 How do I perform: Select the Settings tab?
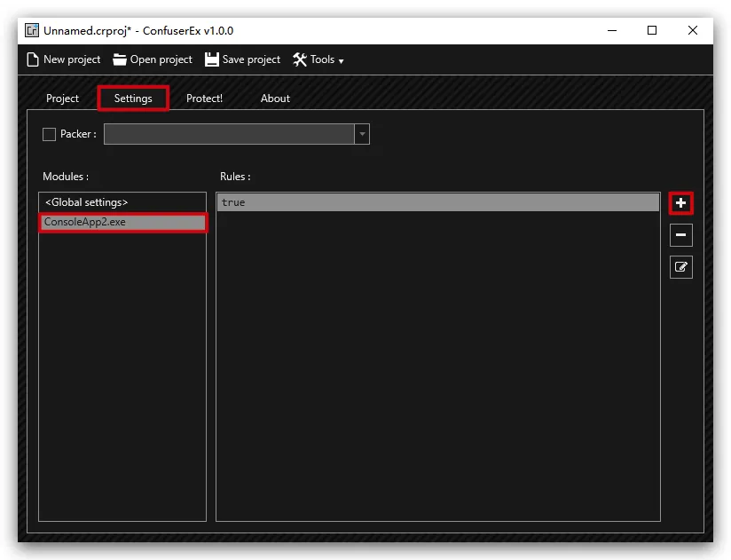tap(133, 99)
